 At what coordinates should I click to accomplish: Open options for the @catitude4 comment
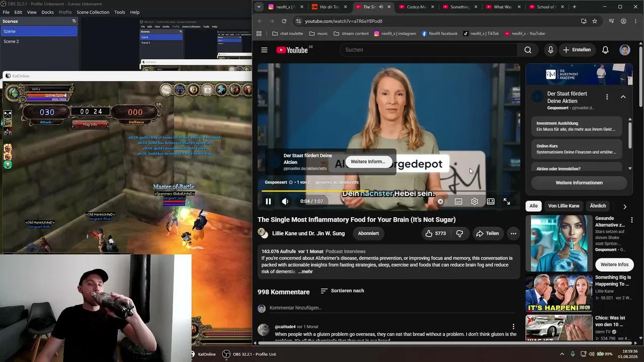click(513, 327)
